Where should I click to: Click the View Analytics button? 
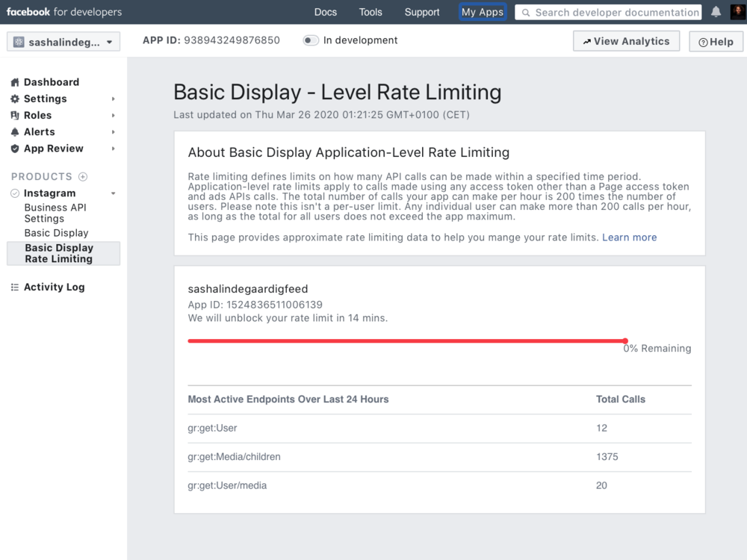[x=626, y=41]
